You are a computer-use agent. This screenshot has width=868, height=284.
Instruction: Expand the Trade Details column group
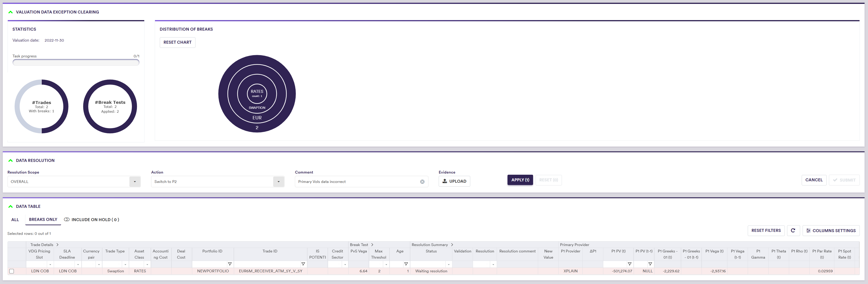coord(58,245)
